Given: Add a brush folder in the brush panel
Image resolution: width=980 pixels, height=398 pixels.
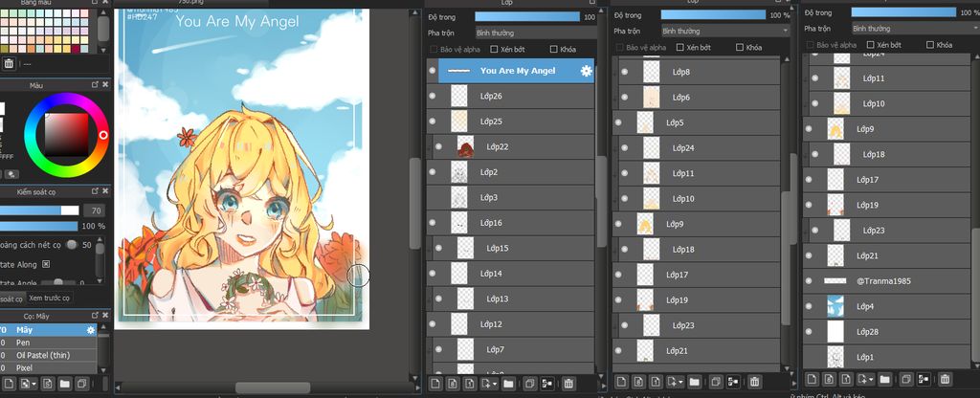Looking at the screenshot, I should click(64, 383).
